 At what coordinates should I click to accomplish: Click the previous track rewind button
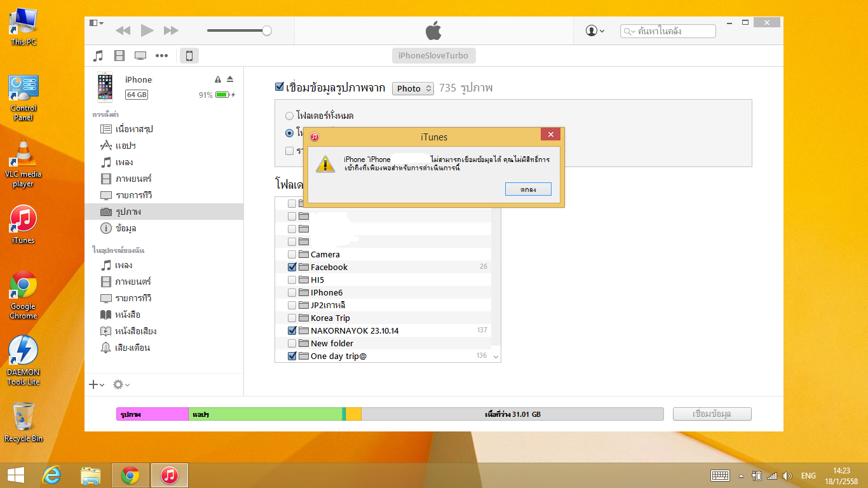[x=123, y=30]
